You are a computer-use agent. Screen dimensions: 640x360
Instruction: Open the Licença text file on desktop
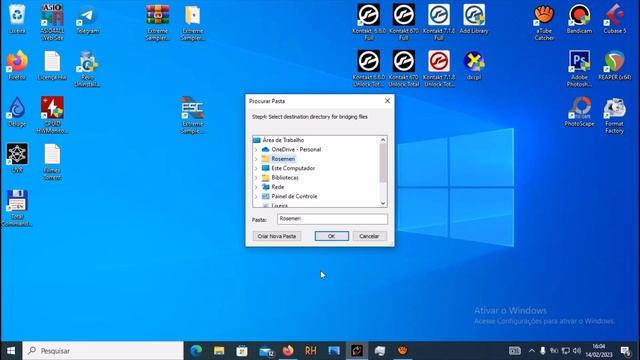(52, 65)
